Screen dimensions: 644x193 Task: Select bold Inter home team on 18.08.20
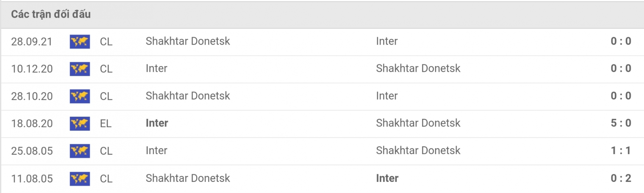click(x=157, y=123)
